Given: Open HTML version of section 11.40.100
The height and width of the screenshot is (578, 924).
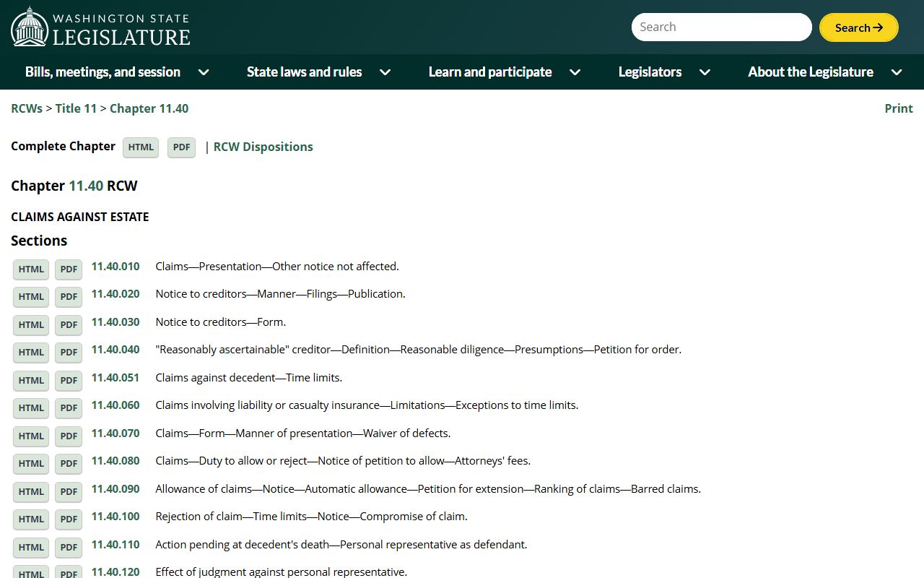Looking at the screenshot, I should (x=31, y=519).
